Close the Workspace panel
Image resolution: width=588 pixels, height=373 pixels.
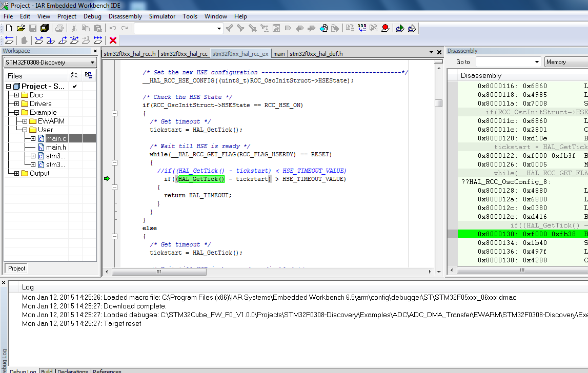[x=95, y=51]
